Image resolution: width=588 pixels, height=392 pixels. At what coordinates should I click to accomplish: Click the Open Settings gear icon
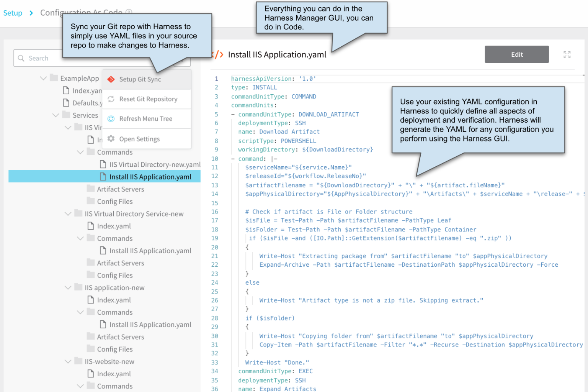[111, 139]
